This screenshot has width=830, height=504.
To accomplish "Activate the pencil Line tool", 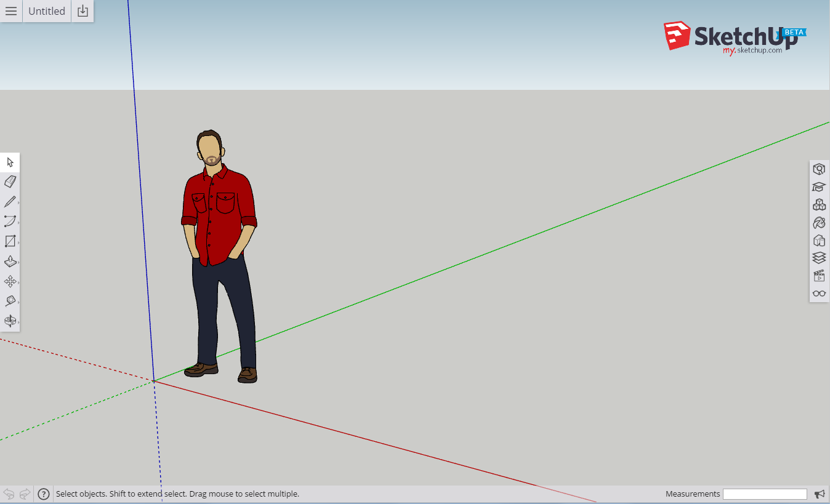I will [x=10, y=202].
